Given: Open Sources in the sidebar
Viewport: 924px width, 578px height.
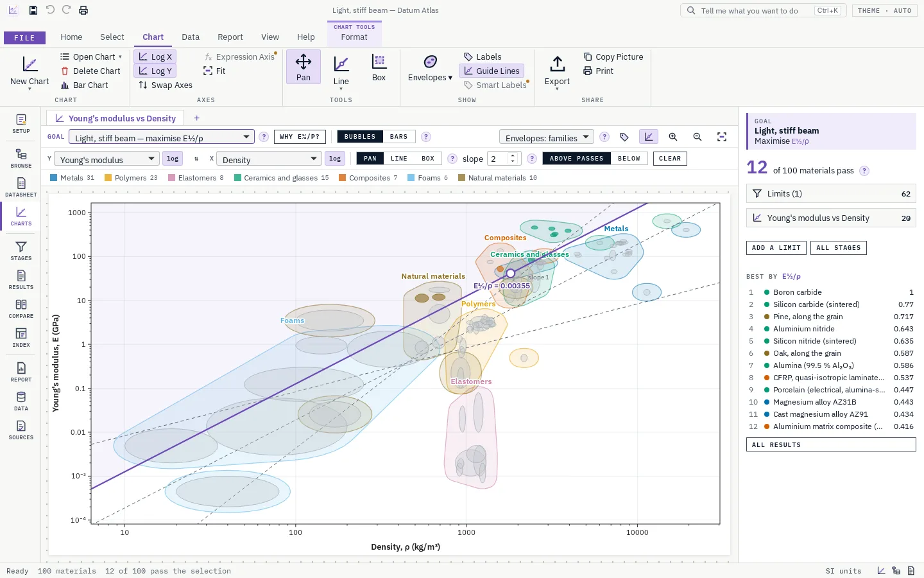Looking at the screenshot, I should [x=21, y=430].
